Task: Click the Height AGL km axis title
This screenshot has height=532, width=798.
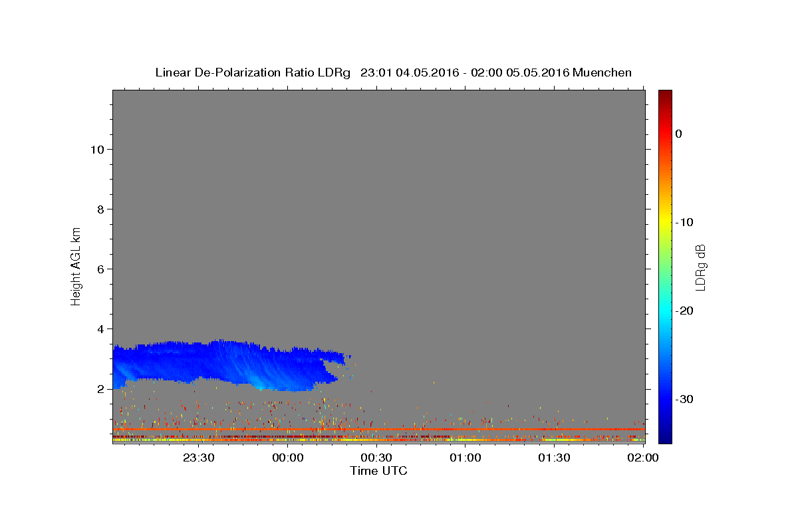Action: (76, 265)
